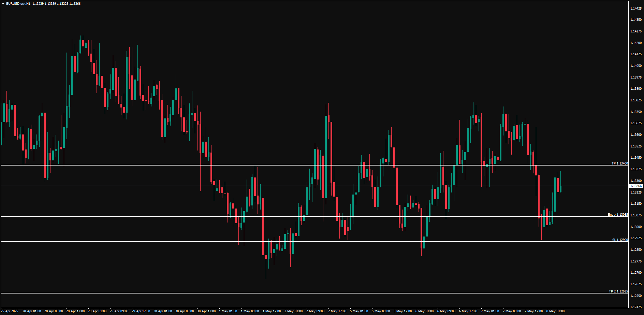The width and height of the screenshot is (644, 315).
Task: Click the 1.12625 price scale label
Action: (636, 284)
